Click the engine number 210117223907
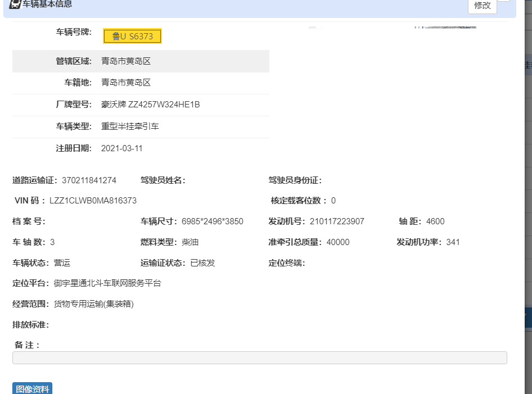This screenshot has height=394, width=532. click(336, 221)
